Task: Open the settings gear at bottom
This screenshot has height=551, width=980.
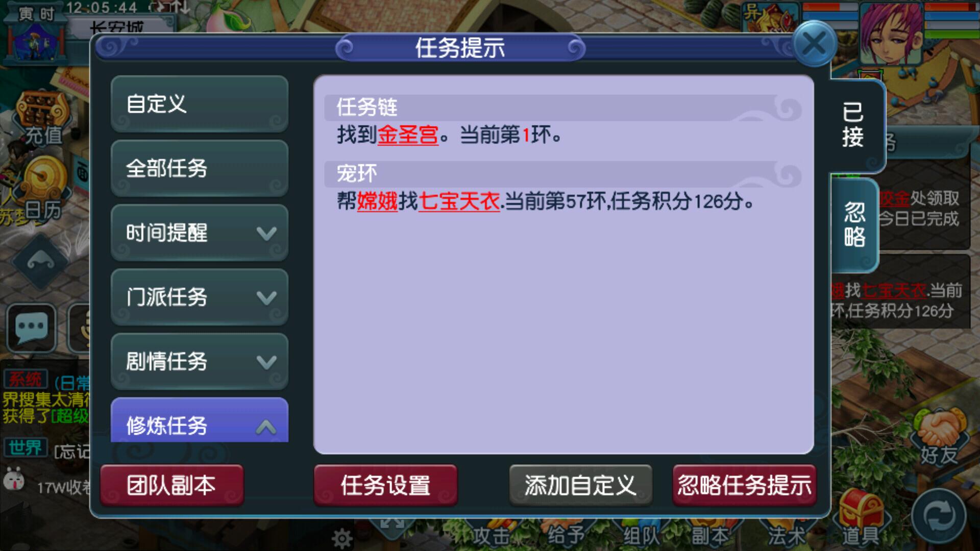Action: pos(342,538)
